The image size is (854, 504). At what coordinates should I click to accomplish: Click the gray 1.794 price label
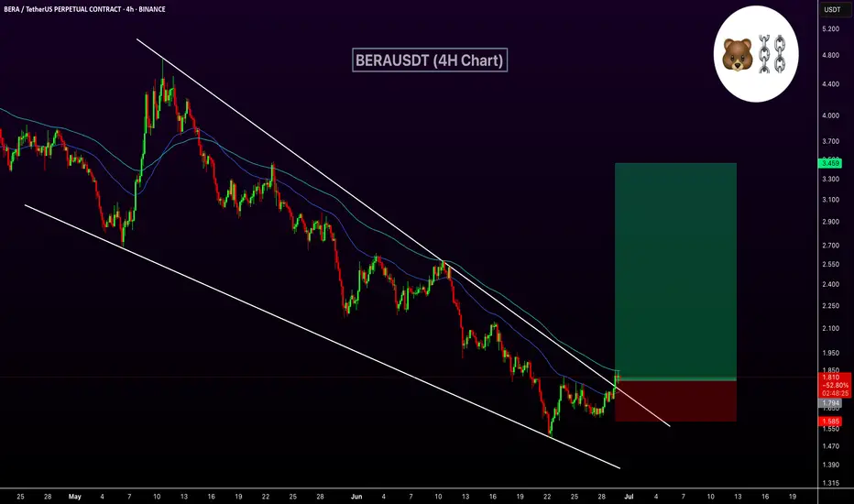coord(830,403)
